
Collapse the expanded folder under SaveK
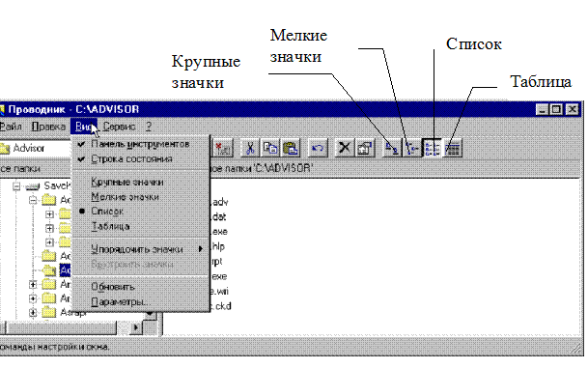click(33, 200)
